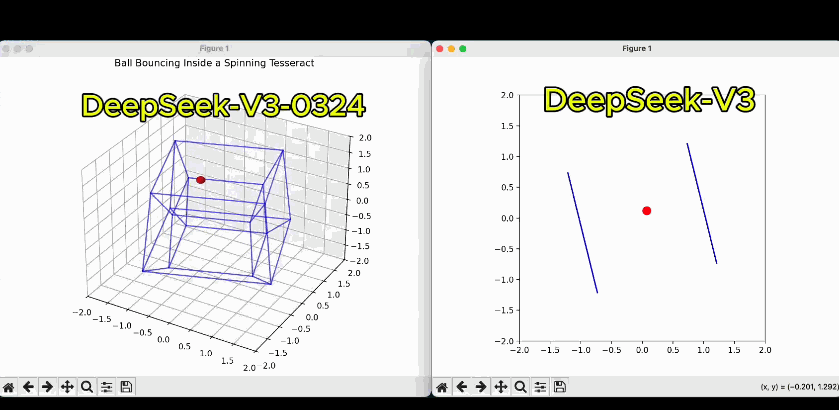
Task: Open Configure subplots in right figure toolbar
Action: tap(540, 386)
